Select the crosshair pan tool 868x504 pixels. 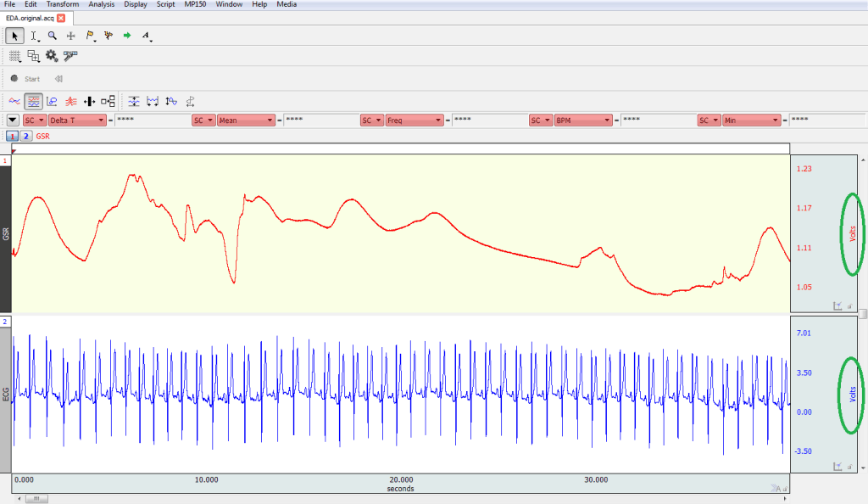click(71, 36)
